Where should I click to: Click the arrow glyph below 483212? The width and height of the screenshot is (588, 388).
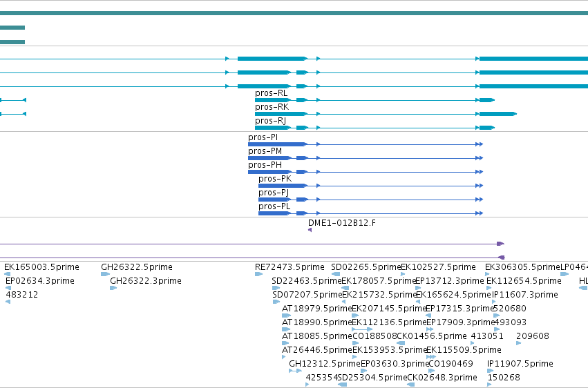tap(8, 302)
